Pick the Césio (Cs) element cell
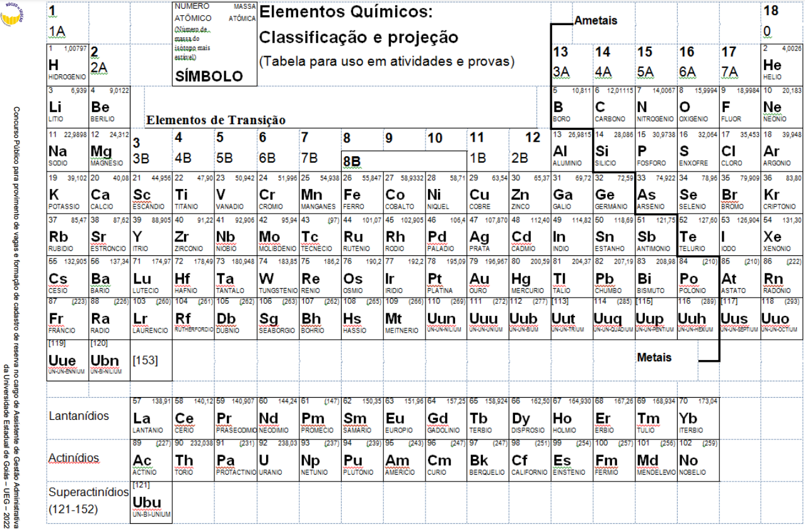The height and width of the screenshot is (532, 805). (x=67, y=276)
